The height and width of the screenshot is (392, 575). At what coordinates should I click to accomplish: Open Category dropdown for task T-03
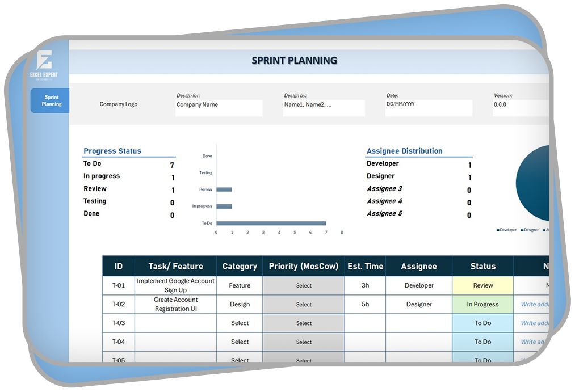pyautogui.click(x=240, y=323)
